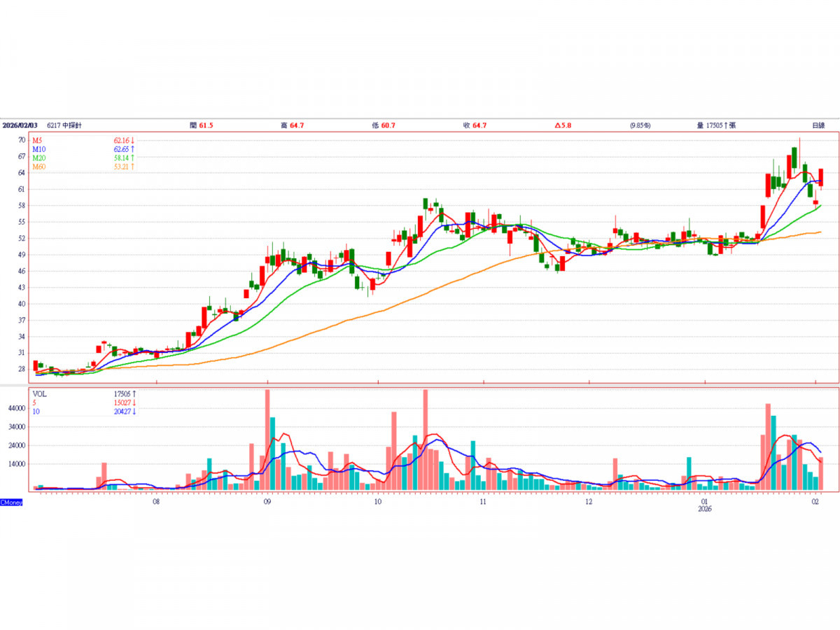
Task: Click the 10-day volume average value 20427
Action: 124,411
